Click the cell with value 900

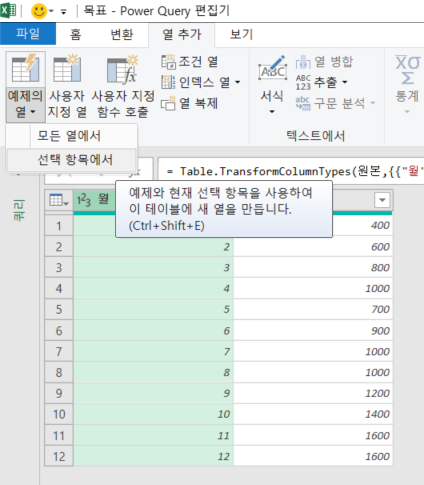pos(313,331)
